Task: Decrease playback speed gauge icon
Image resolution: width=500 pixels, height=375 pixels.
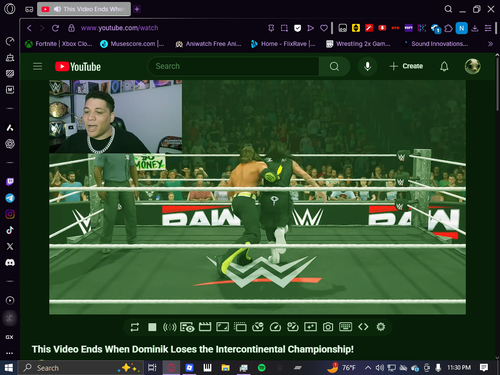Action: click(x=258, y=327)
